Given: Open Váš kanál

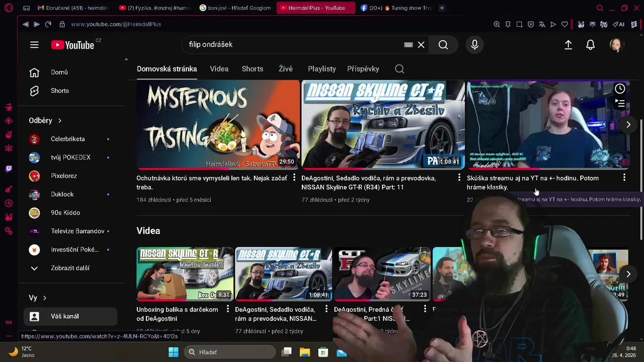Looking at the screenshot, I should point(70,316).
